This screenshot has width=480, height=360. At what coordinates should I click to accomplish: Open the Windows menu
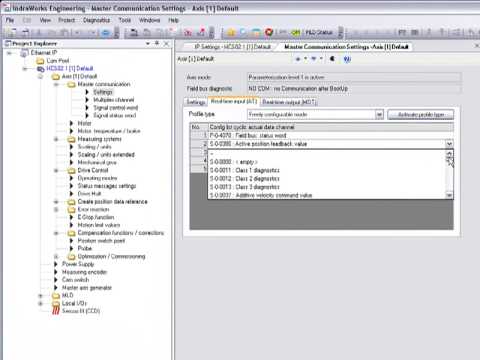[x=149, y=20]
